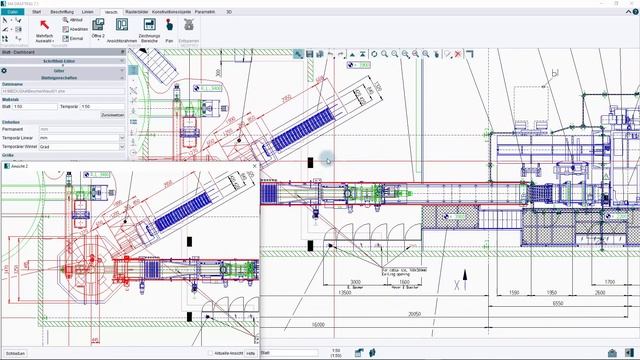Collapse the Blatteigenschaften section
The height and width of the screenshot is (360, 640).
pyautogui.click(x=62, y=78)
